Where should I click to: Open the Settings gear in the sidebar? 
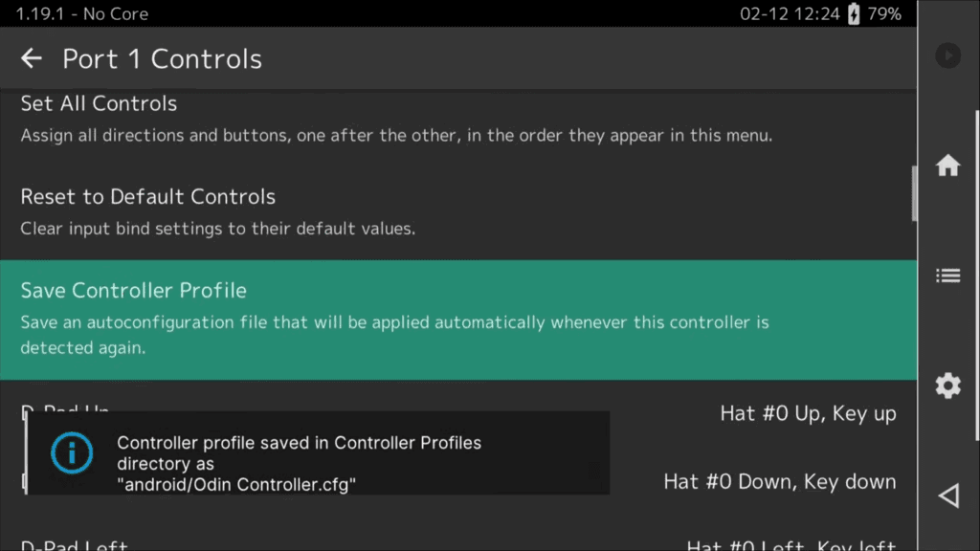click(947, 386)
